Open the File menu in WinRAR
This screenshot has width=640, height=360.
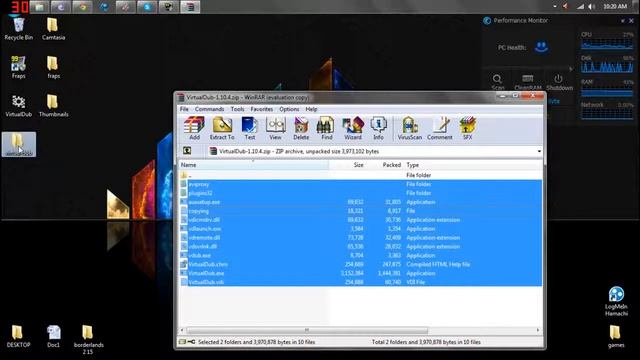[x=184, y=109]
